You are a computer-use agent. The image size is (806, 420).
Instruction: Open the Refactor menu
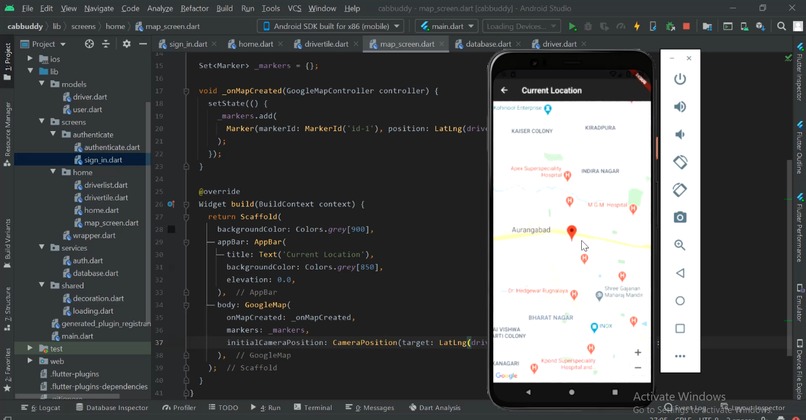(x=194, y=9)
